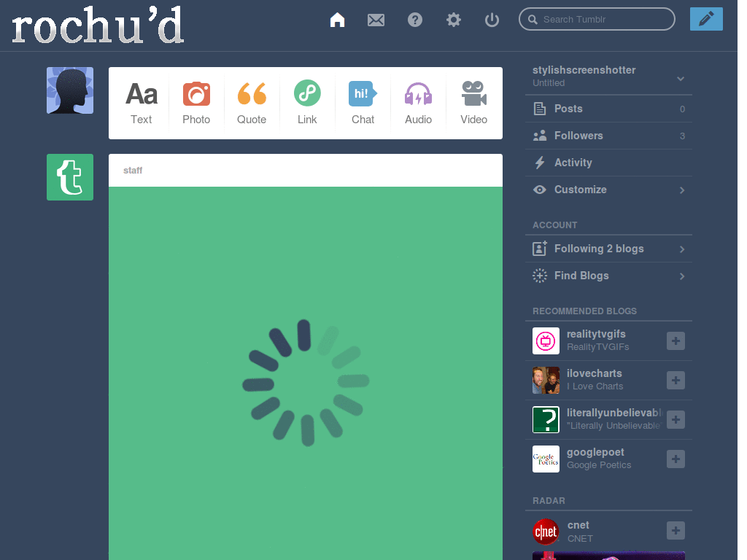Open the inbox envelope icon

click(376, 20)
